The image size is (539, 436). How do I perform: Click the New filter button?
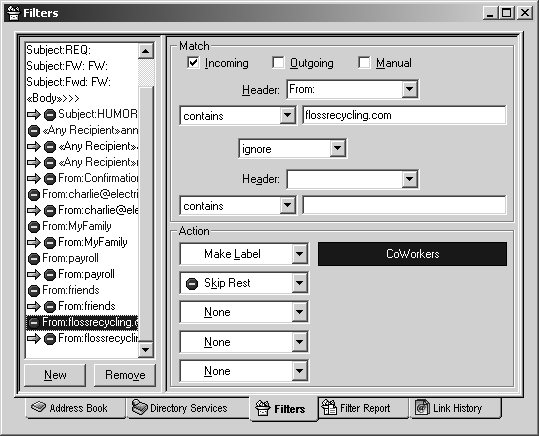click(55, 375)
